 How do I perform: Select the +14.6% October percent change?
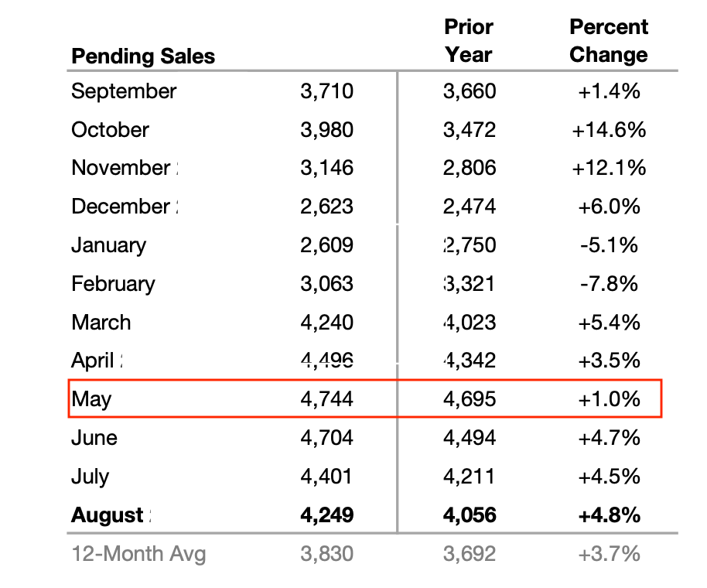[609, 130]
